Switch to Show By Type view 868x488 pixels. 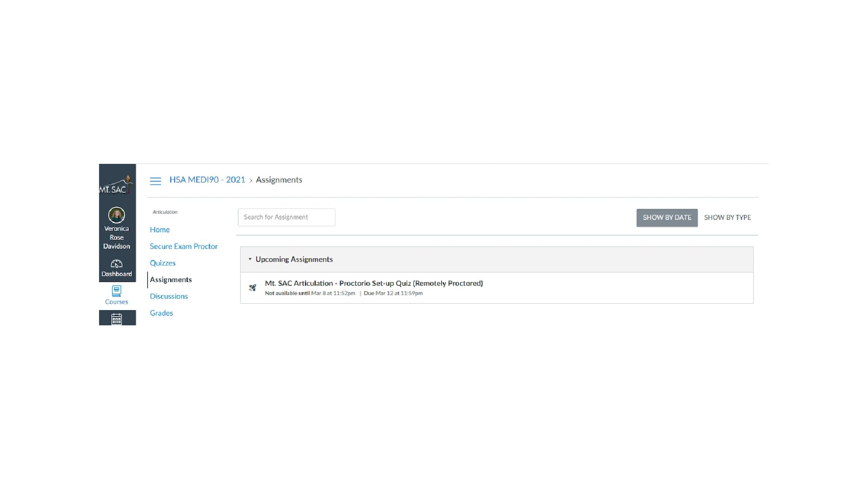(x=727, y=217)
